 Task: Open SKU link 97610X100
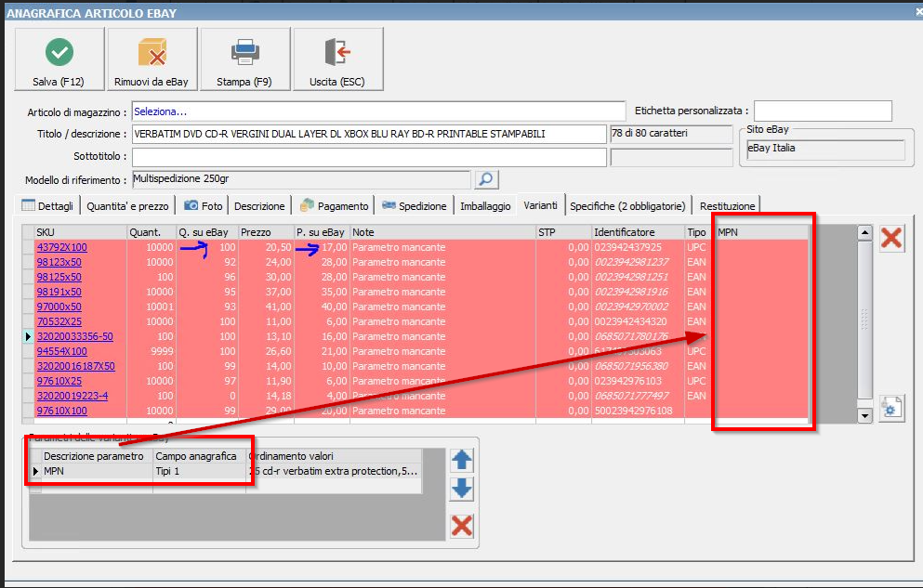(61, 411)
